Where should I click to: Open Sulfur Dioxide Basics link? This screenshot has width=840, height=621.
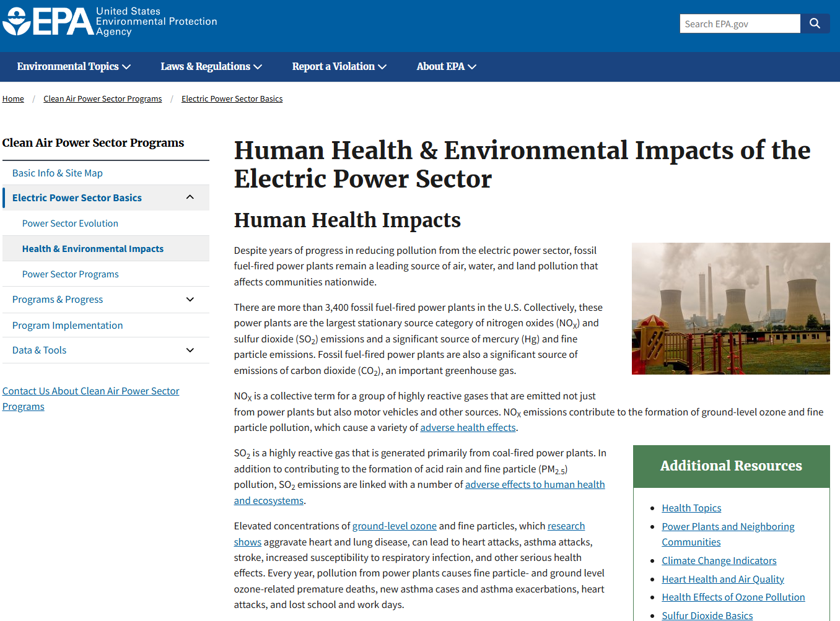click(707, 615)
